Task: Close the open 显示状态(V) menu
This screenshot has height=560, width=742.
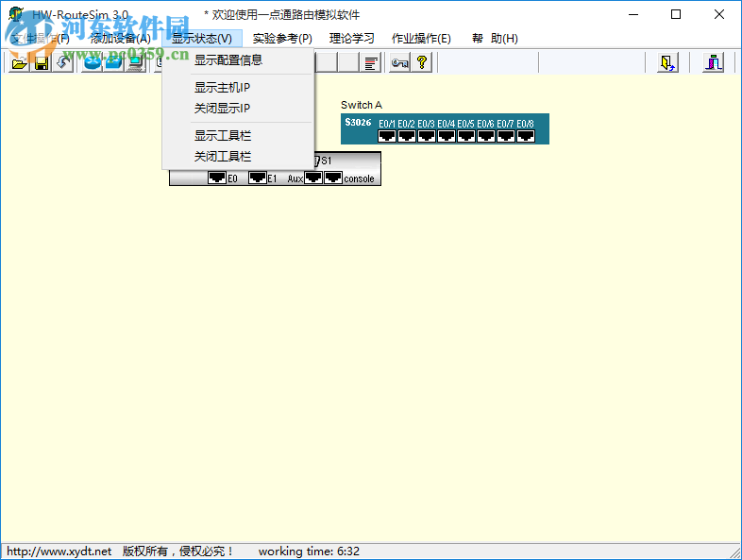Action: tap(202, 39)
